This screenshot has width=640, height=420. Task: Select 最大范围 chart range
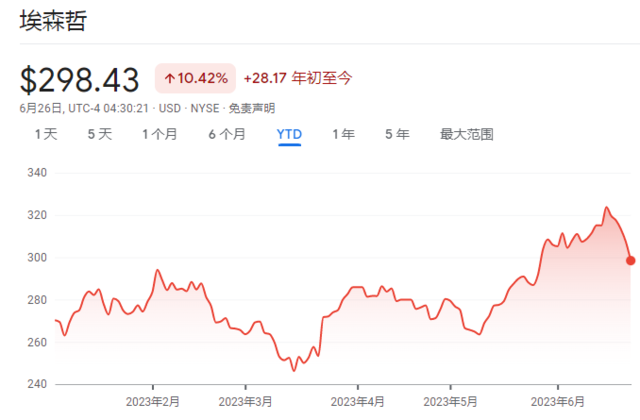467,134
